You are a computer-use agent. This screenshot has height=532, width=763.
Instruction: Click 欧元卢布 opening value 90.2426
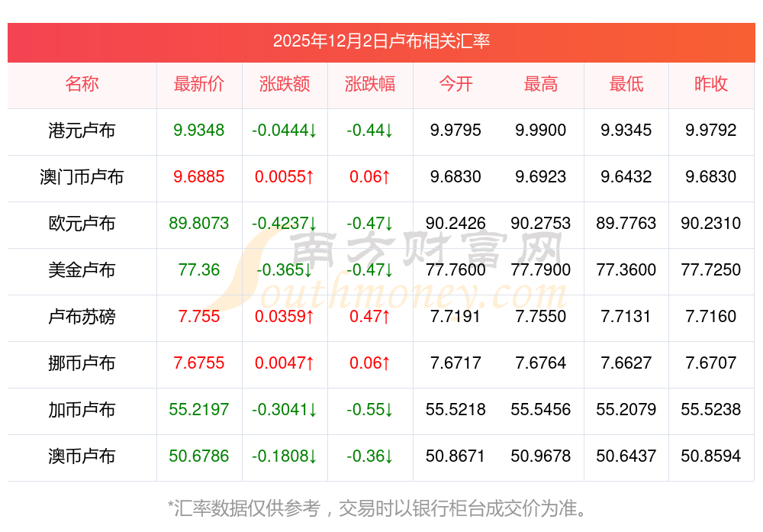(456, 224)
